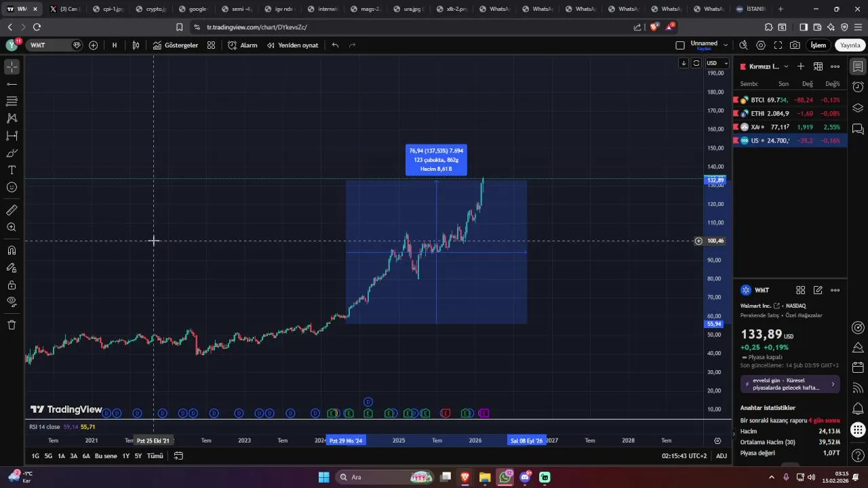This screenshot has height=488, width=868.
Task: Toggle the ADJ adjusted data option
Action: (x=722, y=456)
